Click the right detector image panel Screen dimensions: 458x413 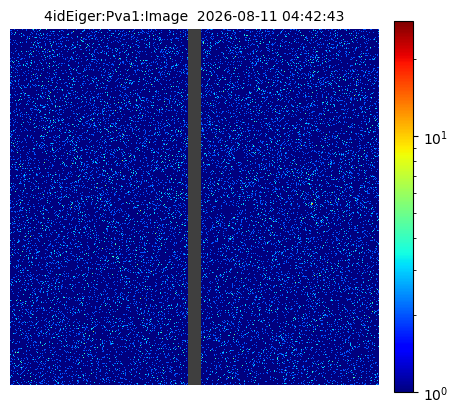click(x=290, y=207)
